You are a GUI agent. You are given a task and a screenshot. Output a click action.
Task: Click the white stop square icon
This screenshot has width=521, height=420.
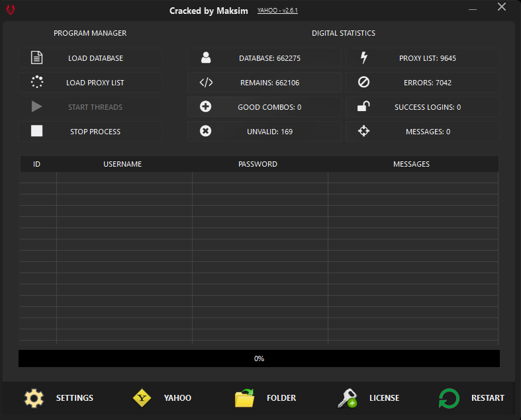tap(36, 131)
